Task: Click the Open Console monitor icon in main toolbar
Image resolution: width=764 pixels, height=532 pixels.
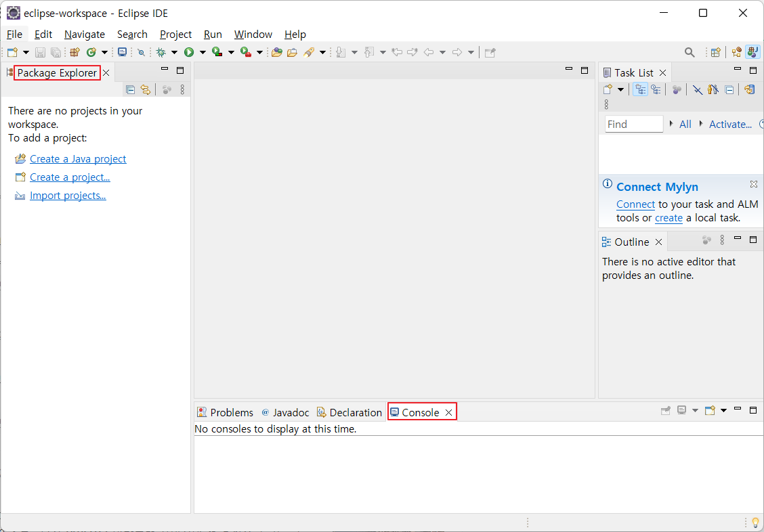Action: point(123,52)
